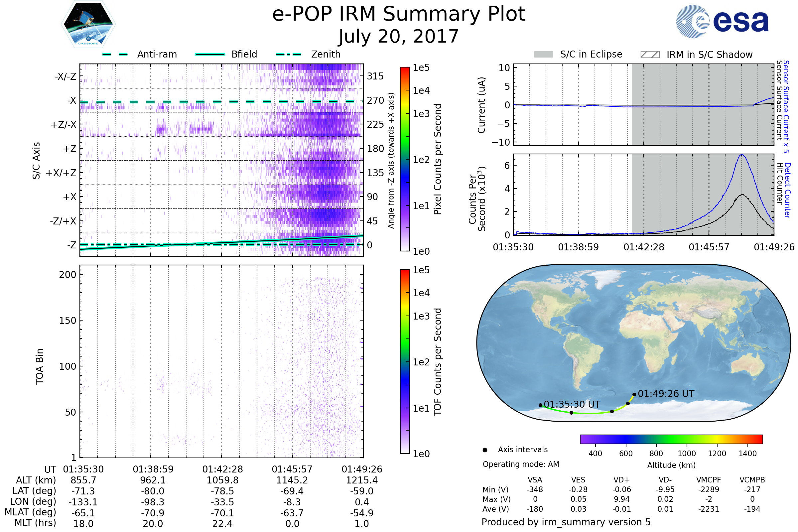Click the CASSIOPE satellite mission logo
This screenshot has width=798, height=532.
tap(88, 24)
